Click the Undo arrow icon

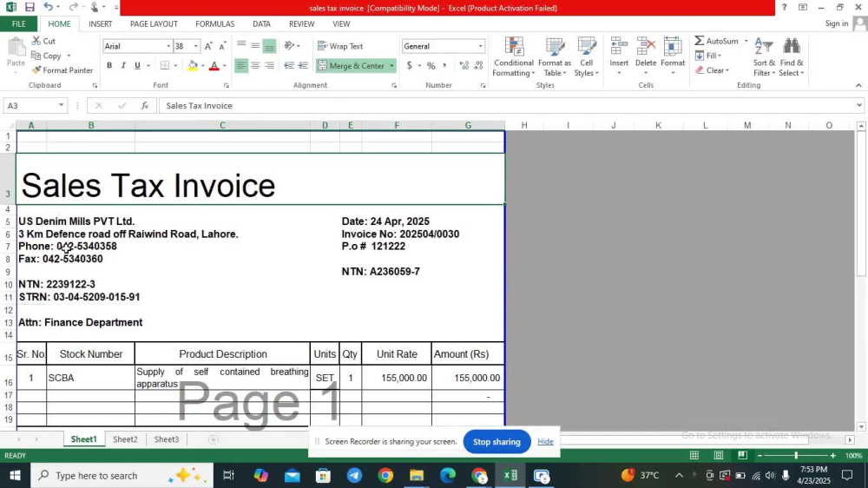(x=48, y=7)
